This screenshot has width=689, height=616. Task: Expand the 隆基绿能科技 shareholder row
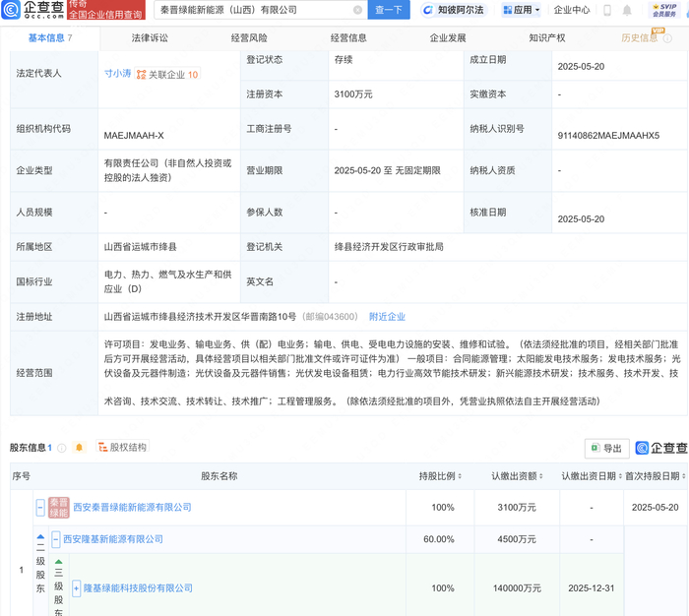[76, 588]
